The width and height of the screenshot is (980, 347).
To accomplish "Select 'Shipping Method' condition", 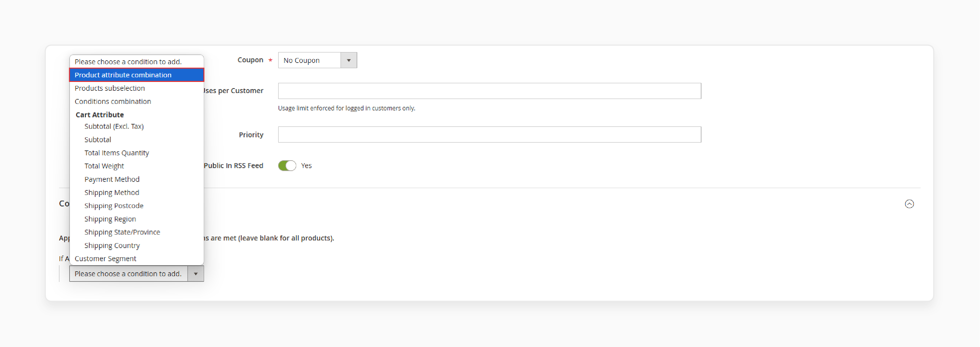I will pyautogui.click(x=136, y=193).
